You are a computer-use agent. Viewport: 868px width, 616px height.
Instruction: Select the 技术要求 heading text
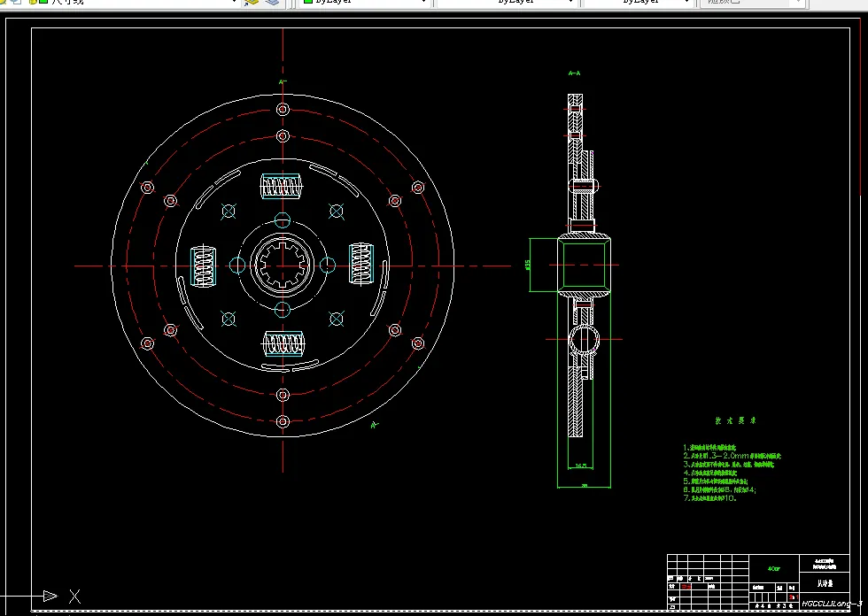pos(735,420)
